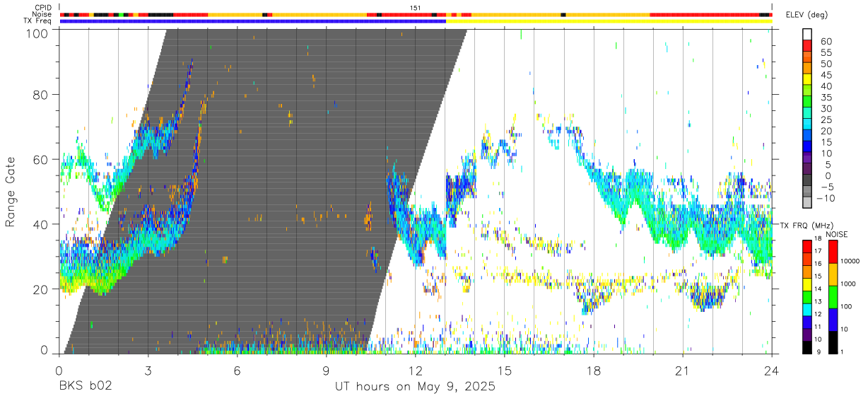Click the ELEV (deg) legend title

807,15
